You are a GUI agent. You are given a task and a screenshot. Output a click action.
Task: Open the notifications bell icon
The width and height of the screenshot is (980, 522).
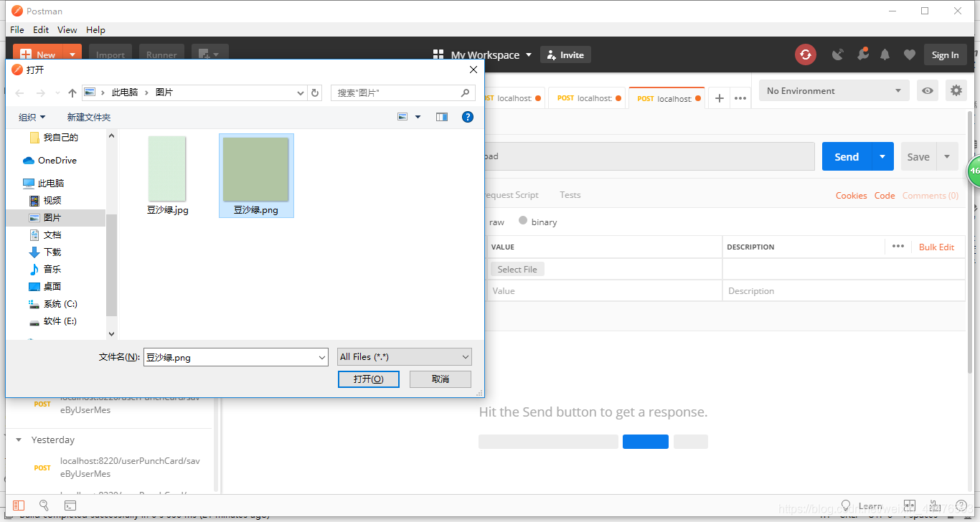pyautogui.click(x=885, y=54)
